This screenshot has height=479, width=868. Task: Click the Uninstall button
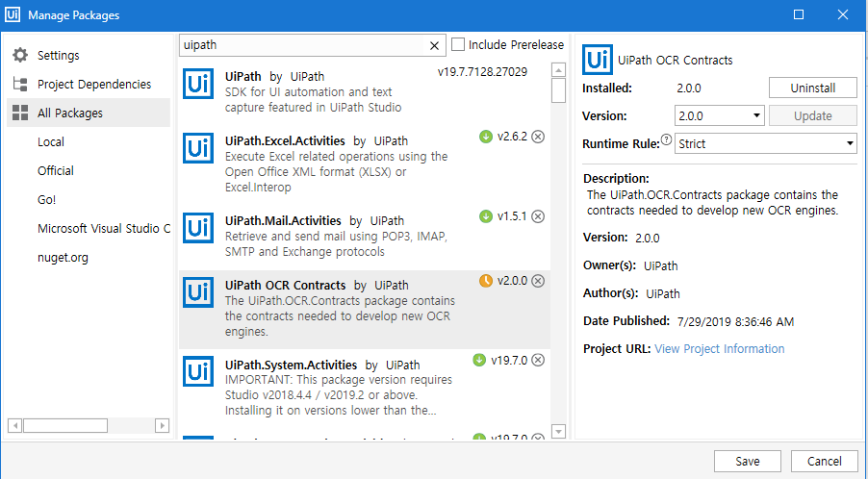(x=812, y=88)
